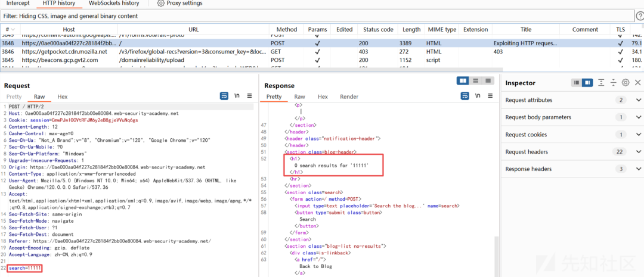The height and width of the screenshot is (277, 644).
Task: Sort history by Extension column
Action: pos(476,30)
